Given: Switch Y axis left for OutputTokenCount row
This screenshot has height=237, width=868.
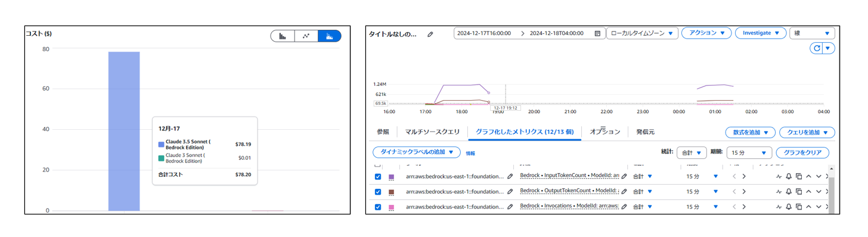Looking at the screenshot, I should (734, 192).
